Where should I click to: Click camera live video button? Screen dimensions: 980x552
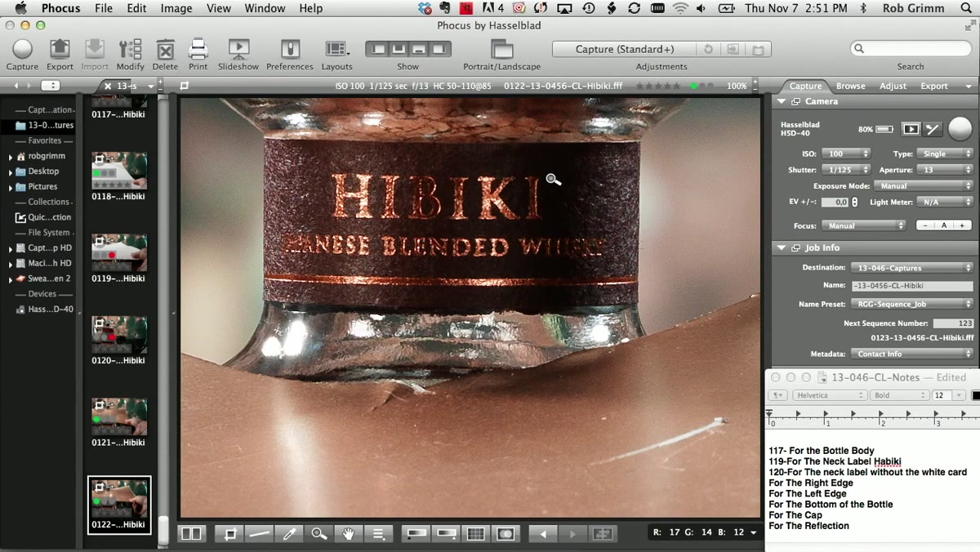coord(911,129)
